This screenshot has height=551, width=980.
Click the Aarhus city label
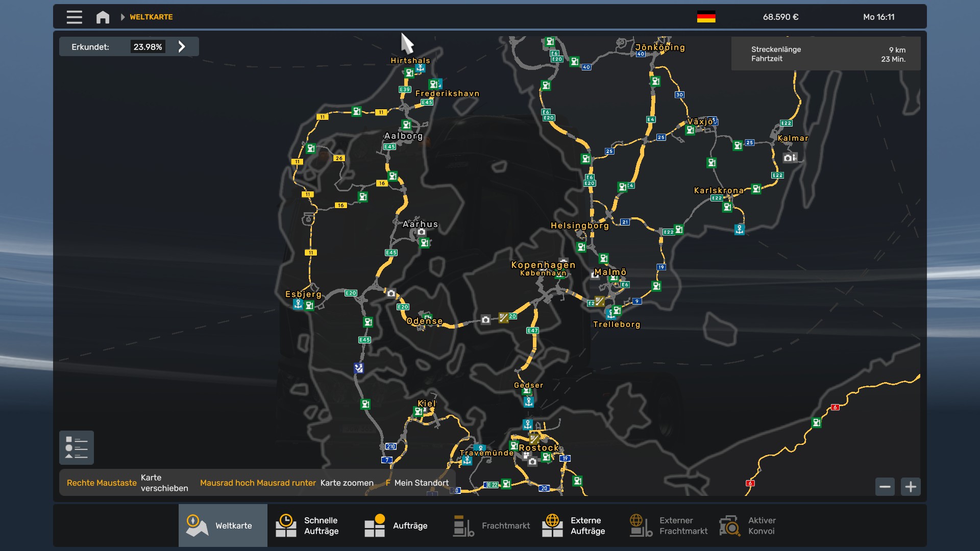[420, 224]
